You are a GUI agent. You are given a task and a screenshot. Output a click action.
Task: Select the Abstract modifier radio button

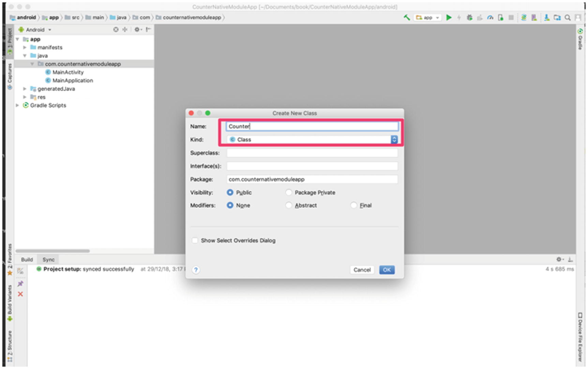tap(289, 205)
